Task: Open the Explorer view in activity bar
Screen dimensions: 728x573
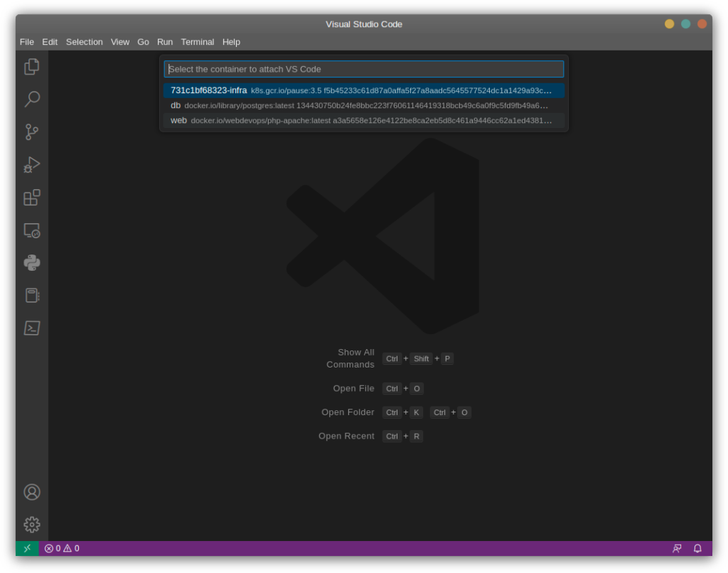Action: click(x=31, y=67)
